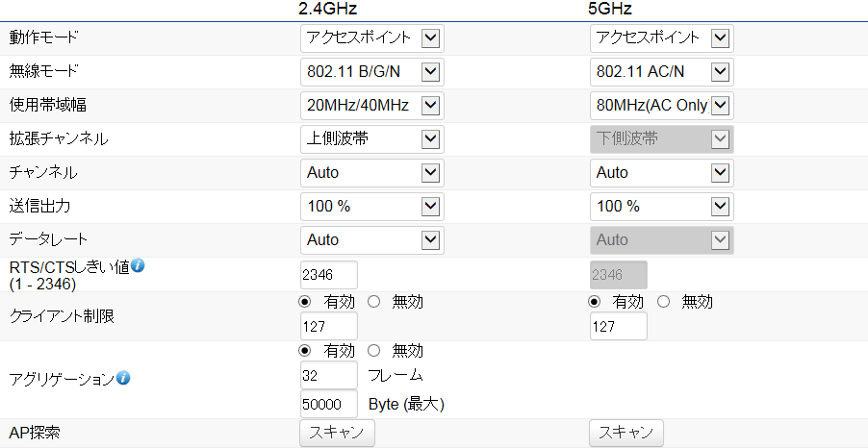Expand the 5GHz チャンネル Auto dropdown

661,173
